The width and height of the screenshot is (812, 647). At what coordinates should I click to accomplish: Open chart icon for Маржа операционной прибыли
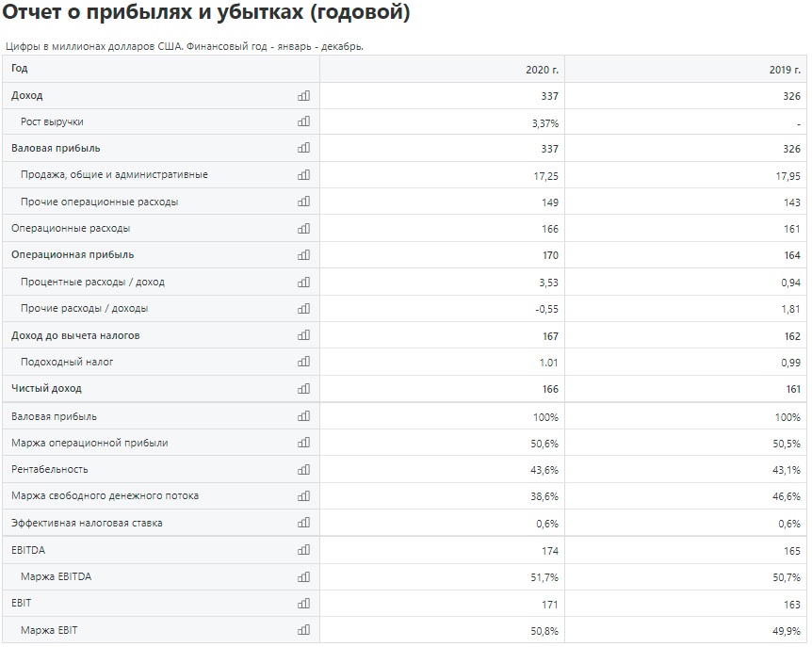click(x=304, y=443)
